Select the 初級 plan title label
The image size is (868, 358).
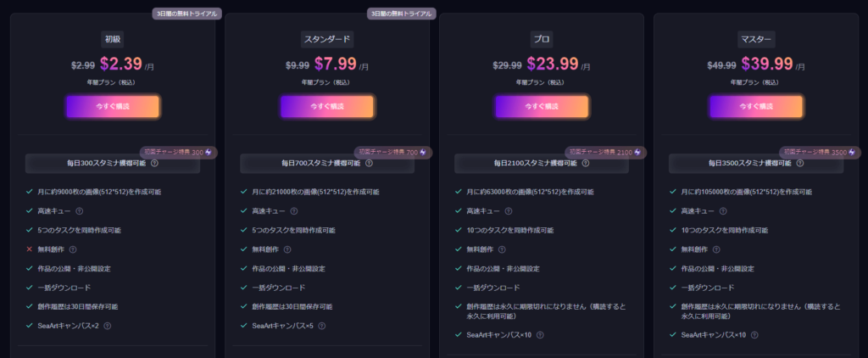pyautogui.click(x=113, y=39)
